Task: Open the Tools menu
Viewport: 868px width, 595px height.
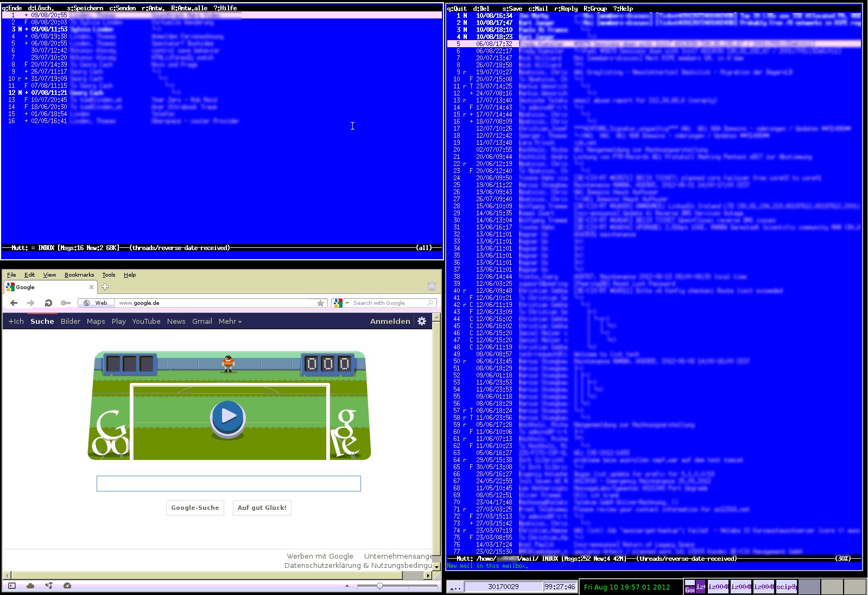Action: click(x=109, y=275)
